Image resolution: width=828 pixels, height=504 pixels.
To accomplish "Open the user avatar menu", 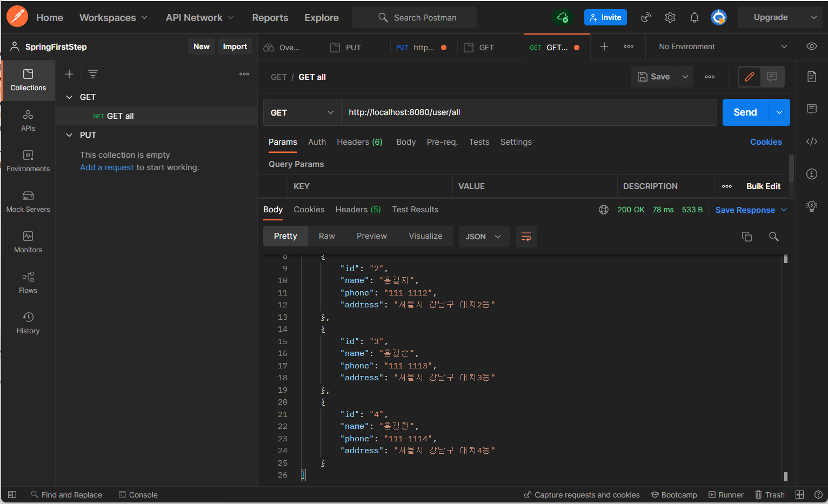I will point(719,17).
